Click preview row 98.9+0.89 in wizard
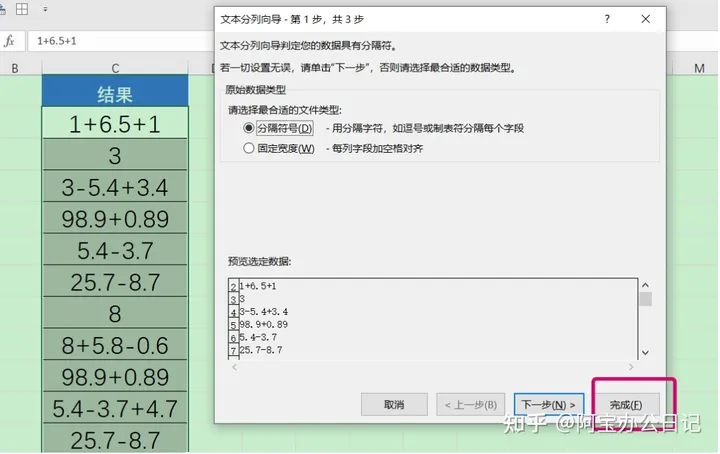 (x=262, y=324)
